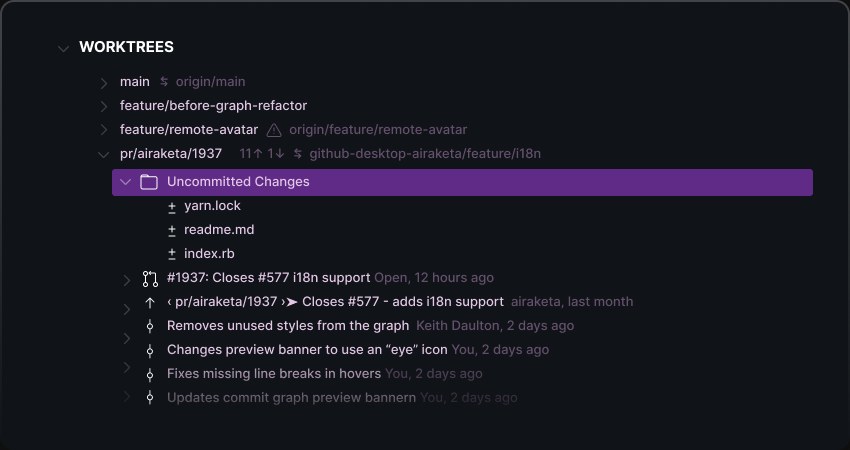Click commit node icon for Fixes missing line breaks

click(x=150, y=374)
